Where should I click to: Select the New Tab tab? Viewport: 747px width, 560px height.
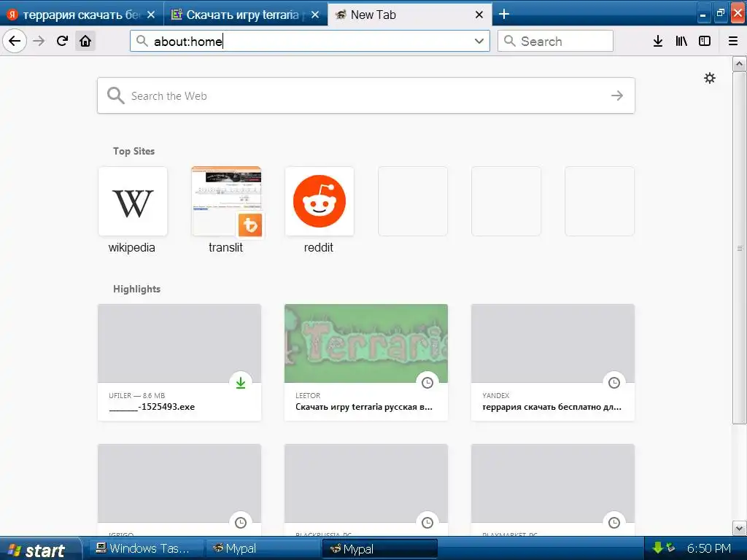click(x=411, y=15)
